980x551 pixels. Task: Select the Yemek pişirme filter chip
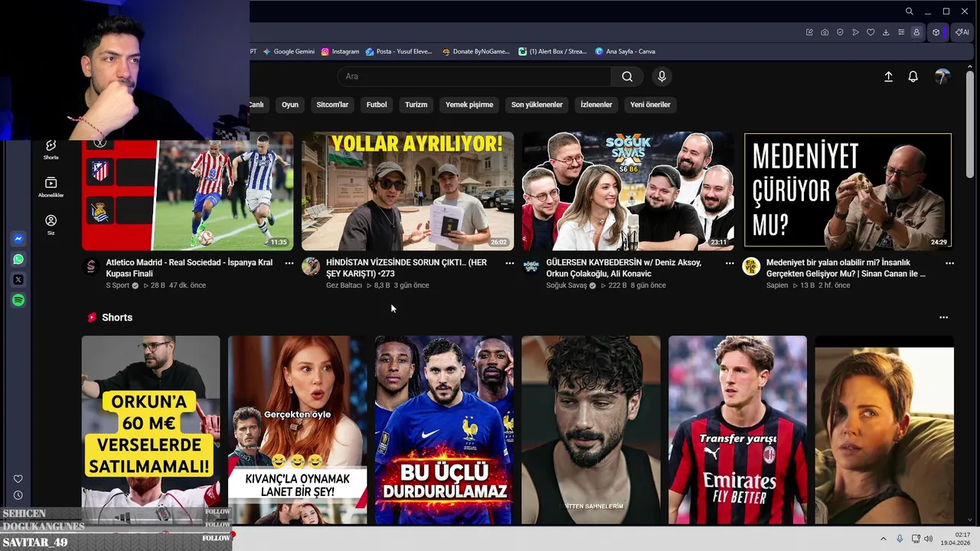pyautogui.click(x=469, y=105)
